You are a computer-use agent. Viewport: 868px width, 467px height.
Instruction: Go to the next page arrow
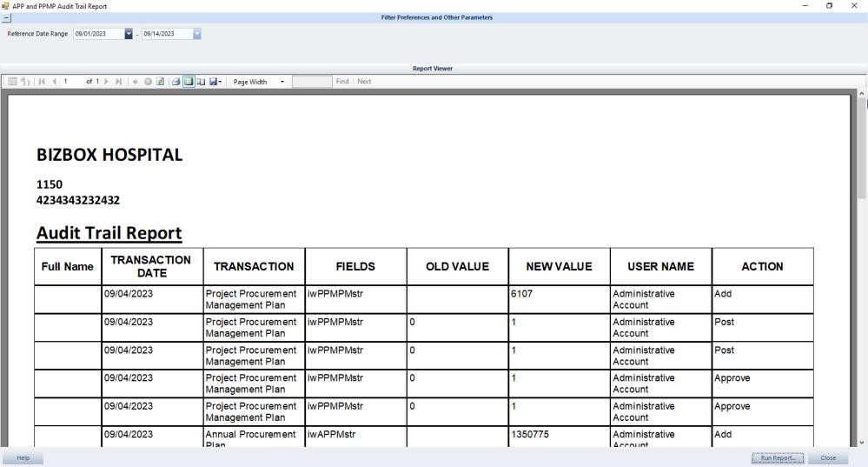pyautogui.click(x=106, y=82)
